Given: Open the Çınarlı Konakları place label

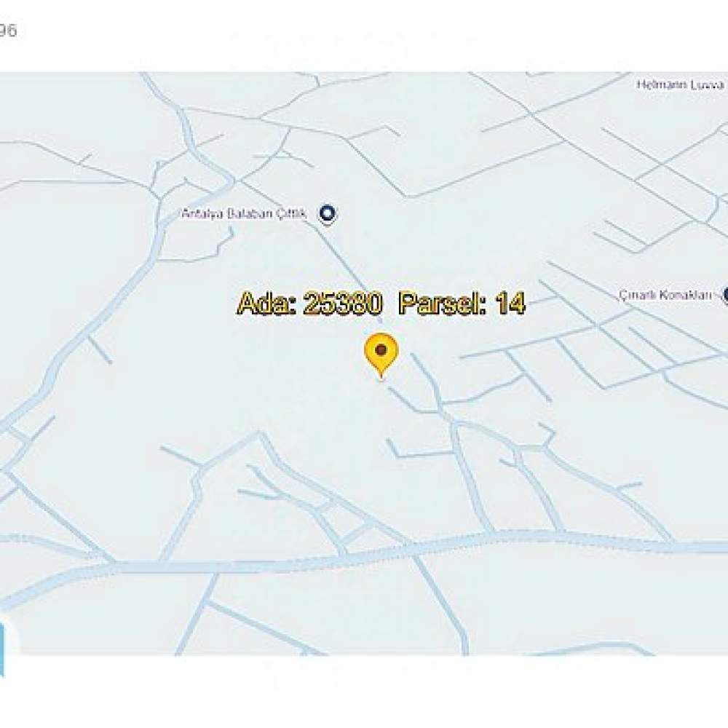Looking at the screenshot, I should point(665,296).
